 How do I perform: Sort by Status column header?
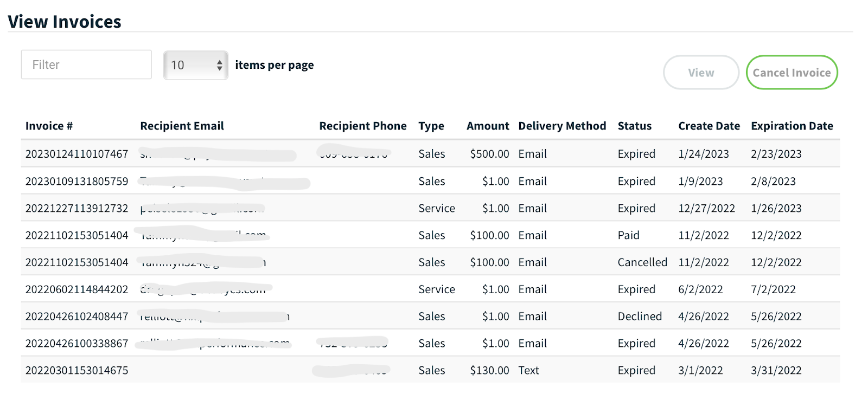click(635, 126)
